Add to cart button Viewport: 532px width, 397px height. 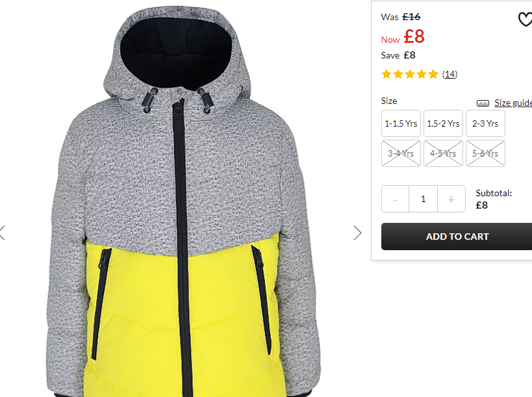pyautogui.click(x=457, y=237)
